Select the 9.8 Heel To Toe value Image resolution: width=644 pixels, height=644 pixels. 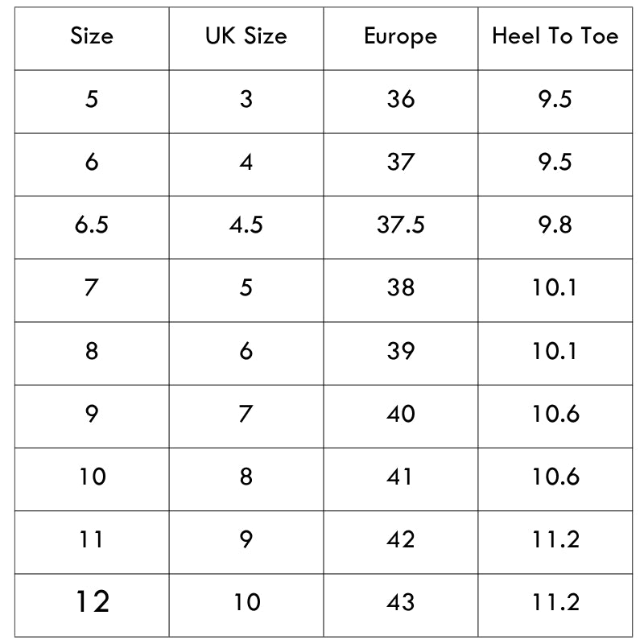click(555, 225)
